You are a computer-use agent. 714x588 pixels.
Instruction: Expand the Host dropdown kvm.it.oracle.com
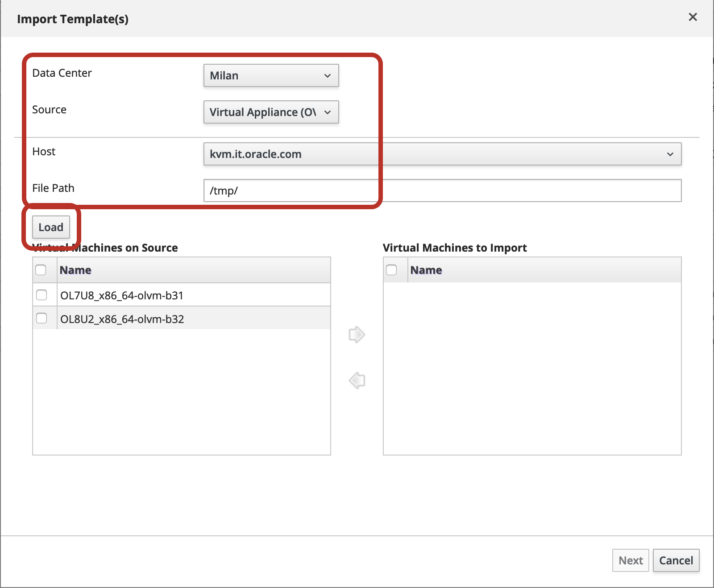point(442,154)
